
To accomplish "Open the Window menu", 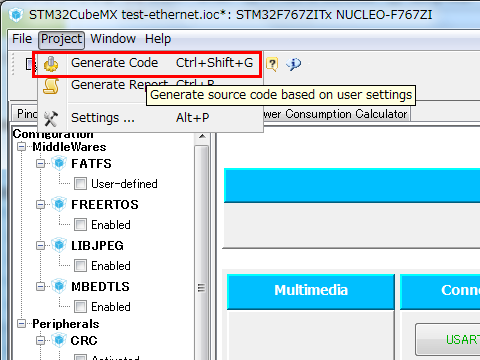I will (x=113, y=39).
